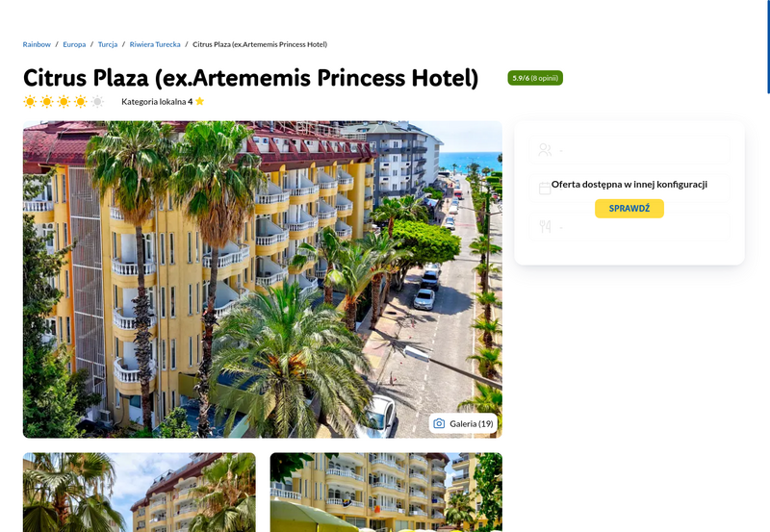Viewport: 770px width, 532px height.
Task: Click the yellow SPRAWDŹ button
Action: (629, 209)
